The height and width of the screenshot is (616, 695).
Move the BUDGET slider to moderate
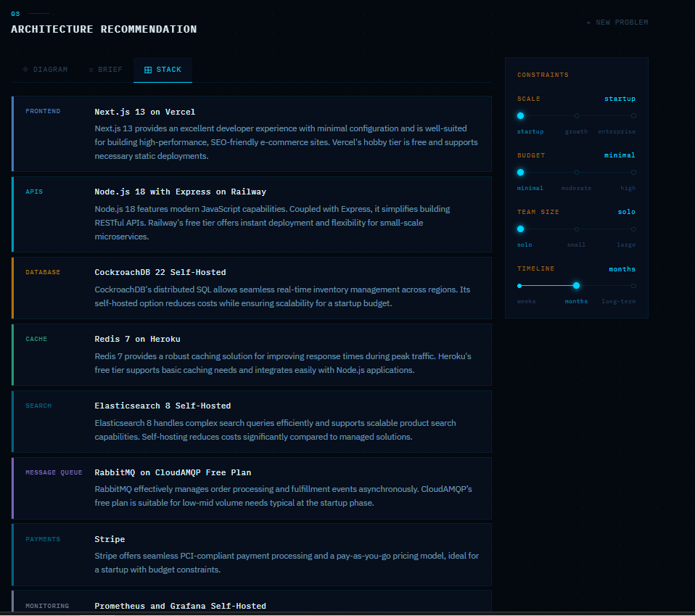coord(576,172)
